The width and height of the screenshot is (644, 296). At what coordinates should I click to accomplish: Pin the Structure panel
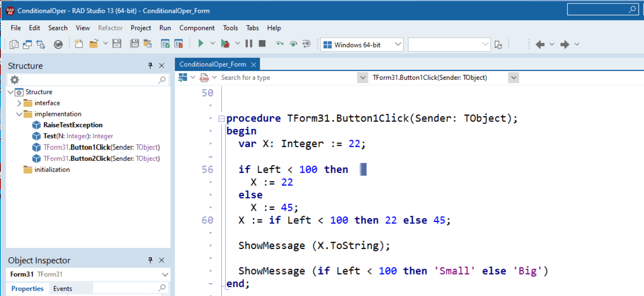[151, 66]
